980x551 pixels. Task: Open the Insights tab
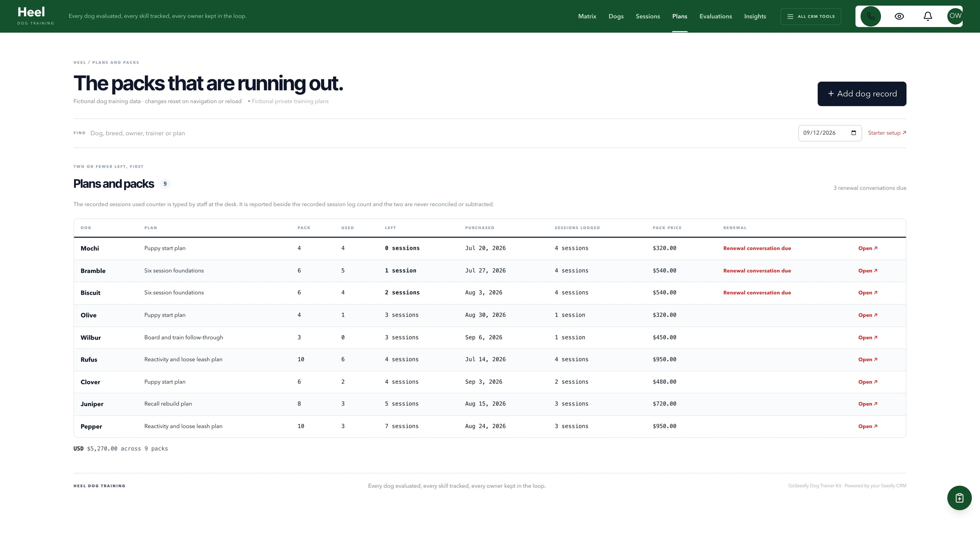tap(755, 16)
